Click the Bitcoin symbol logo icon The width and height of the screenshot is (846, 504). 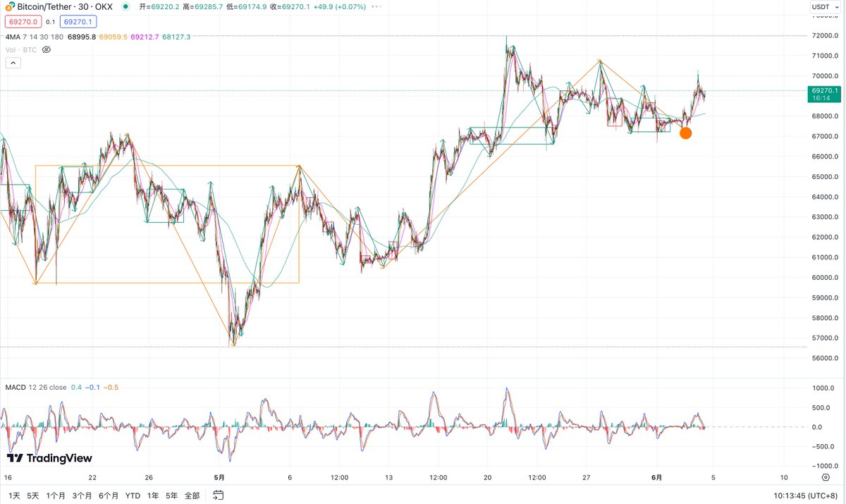click(10, 6)
